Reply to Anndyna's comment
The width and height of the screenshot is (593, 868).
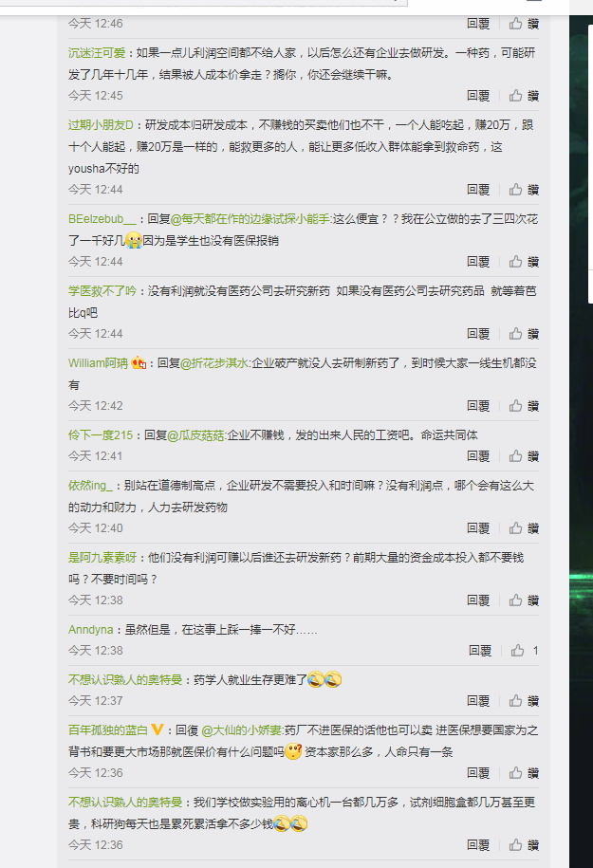click(480, 651)
